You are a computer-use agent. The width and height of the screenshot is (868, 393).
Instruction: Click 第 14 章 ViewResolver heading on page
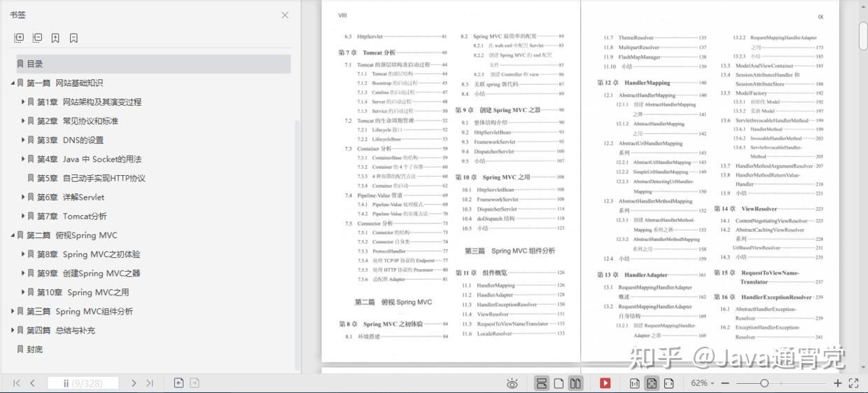(x=745, y=209)
